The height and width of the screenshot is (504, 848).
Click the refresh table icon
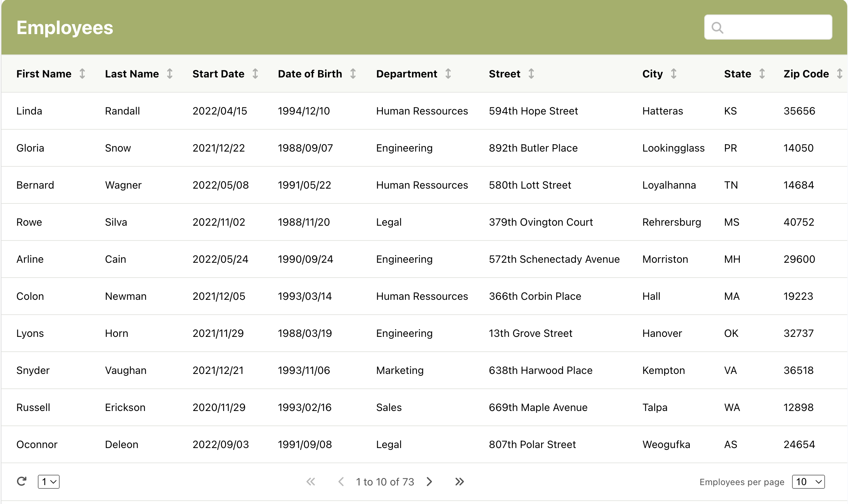tap(22, 481)
